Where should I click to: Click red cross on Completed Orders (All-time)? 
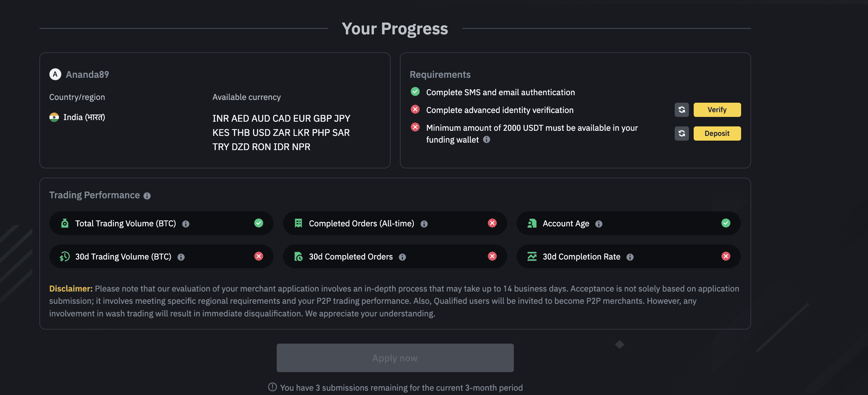[492, 223]
